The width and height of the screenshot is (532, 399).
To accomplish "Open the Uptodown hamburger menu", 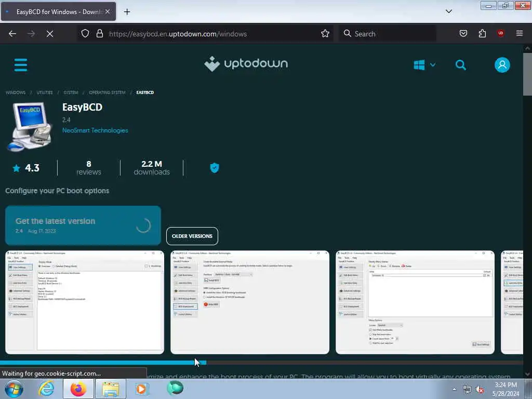I will 21,65.
